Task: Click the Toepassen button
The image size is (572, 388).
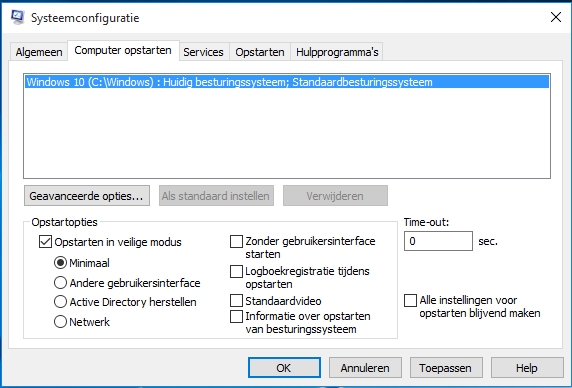Action: click(446, 368)
